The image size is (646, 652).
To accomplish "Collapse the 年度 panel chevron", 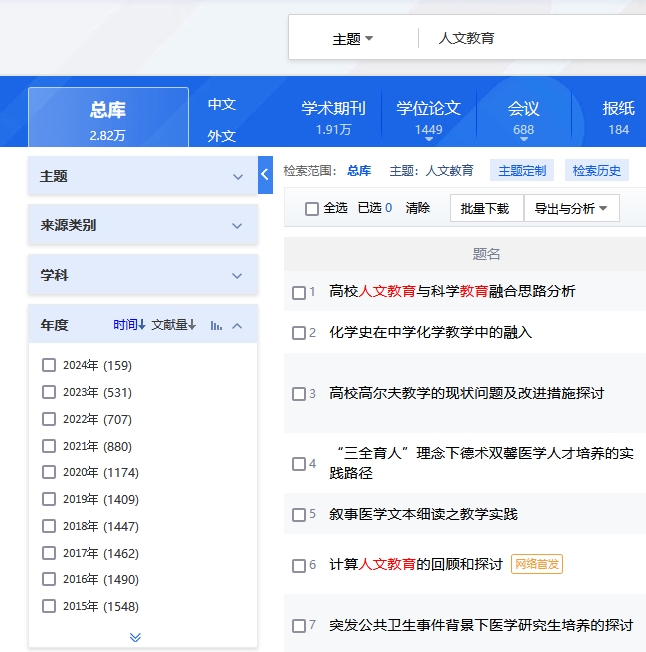I will click(238, 325).
